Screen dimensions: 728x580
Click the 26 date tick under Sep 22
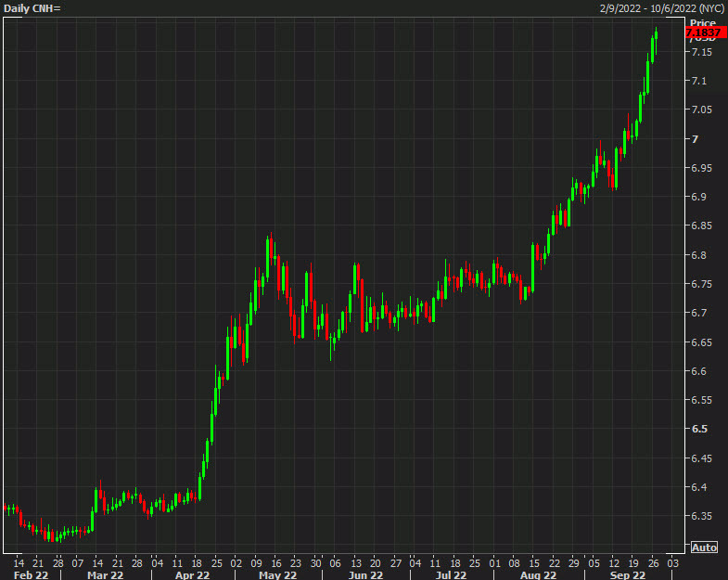653,563
